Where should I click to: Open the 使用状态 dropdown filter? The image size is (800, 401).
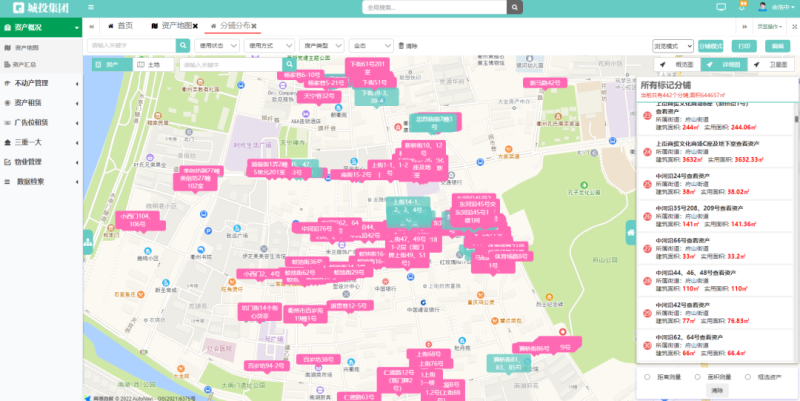click(217, 46)
